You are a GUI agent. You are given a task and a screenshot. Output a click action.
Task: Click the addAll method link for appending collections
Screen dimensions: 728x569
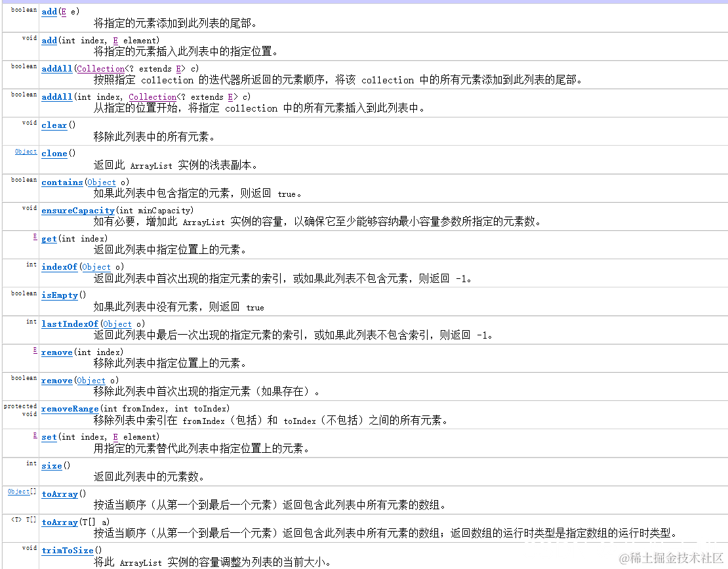point(56,68)
